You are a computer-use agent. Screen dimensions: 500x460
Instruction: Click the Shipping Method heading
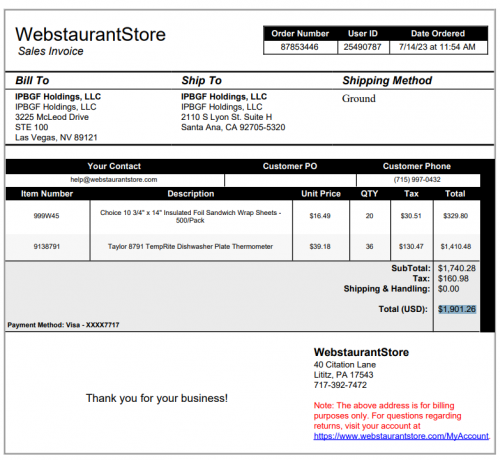click(x=387, y=80)
